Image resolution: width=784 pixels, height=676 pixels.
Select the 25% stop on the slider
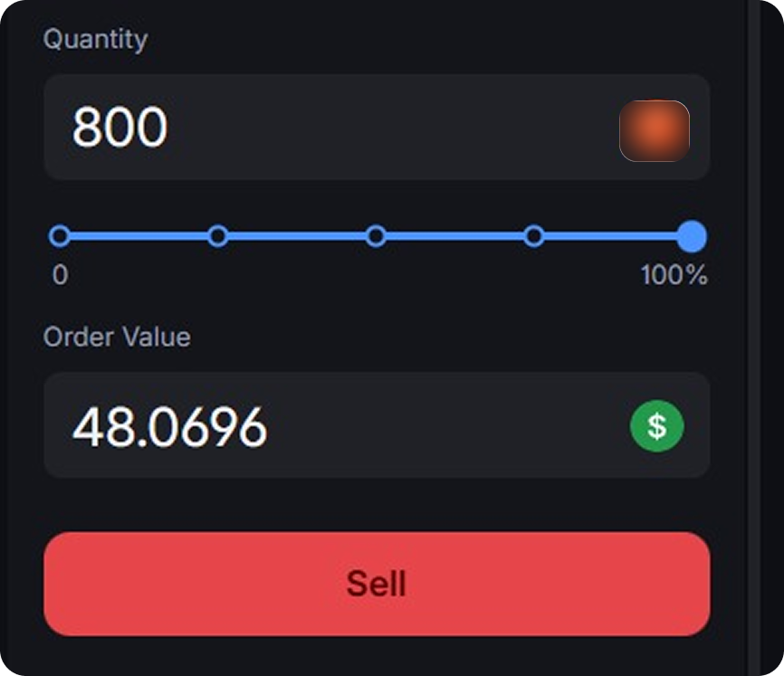(217, 236)
